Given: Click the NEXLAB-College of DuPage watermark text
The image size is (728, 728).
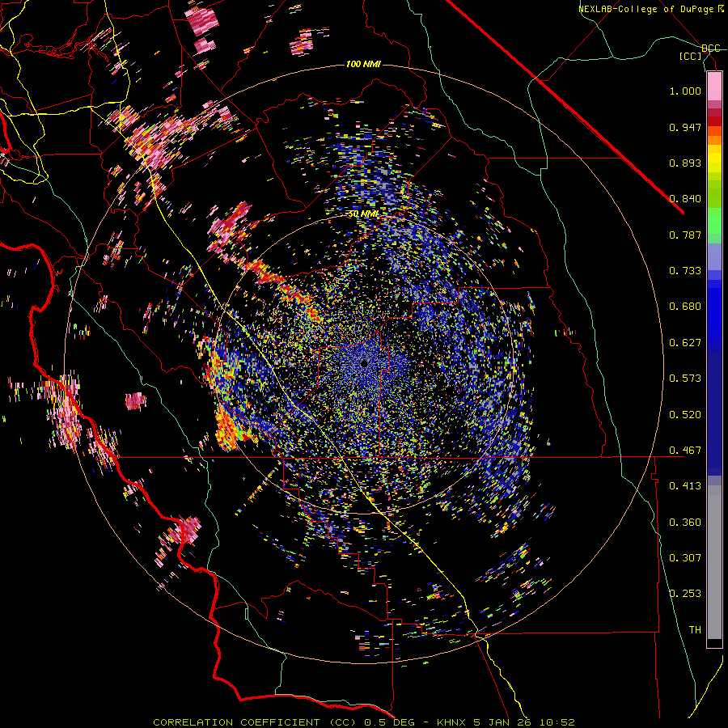Looking at the screenshot, I should pos(650,9).
